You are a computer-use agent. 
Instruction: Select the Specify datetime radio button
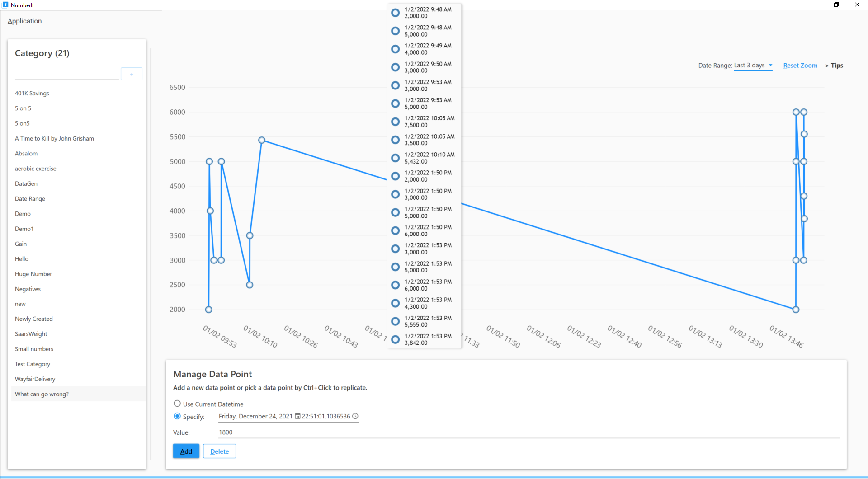[x=177, y=416]
